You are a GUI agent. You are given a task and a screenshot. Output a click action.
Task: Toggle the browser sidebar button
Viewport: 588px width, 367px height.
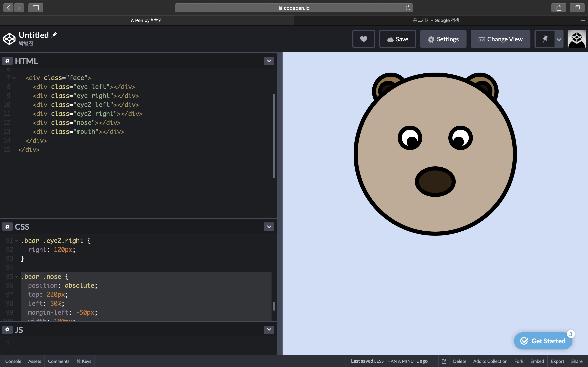[36, 8]
